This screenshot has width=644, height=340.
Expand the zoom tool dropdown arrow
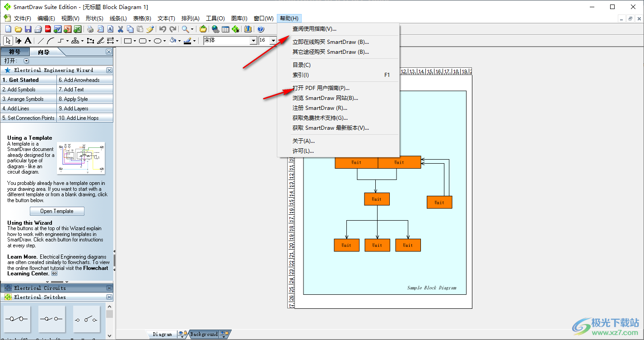click(x=192, y=29)
